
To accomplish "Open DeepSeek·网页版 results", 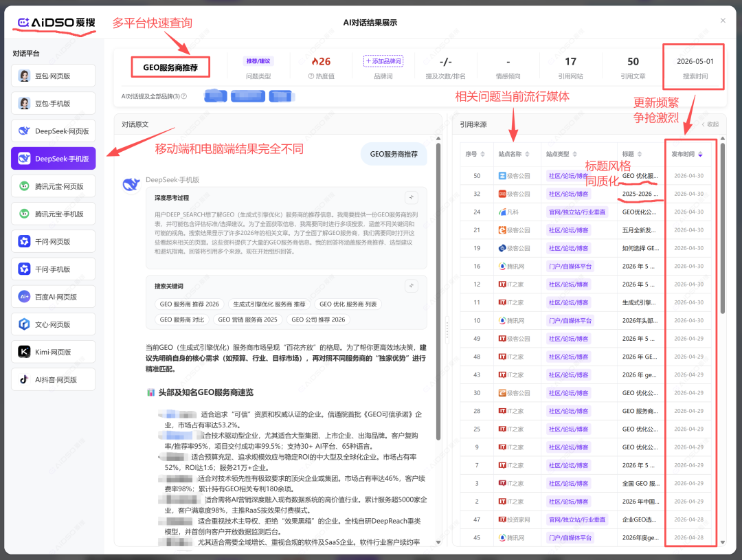I will 53,131.
